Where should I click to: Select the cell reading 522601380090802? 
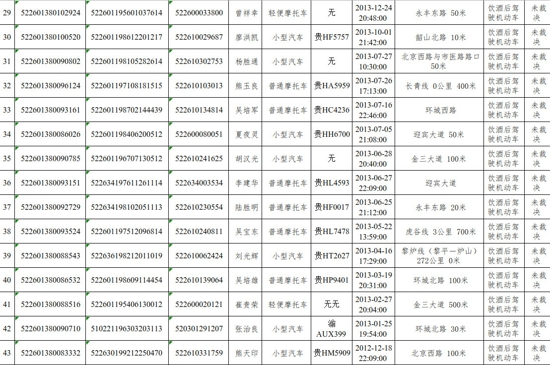(50, 61)
